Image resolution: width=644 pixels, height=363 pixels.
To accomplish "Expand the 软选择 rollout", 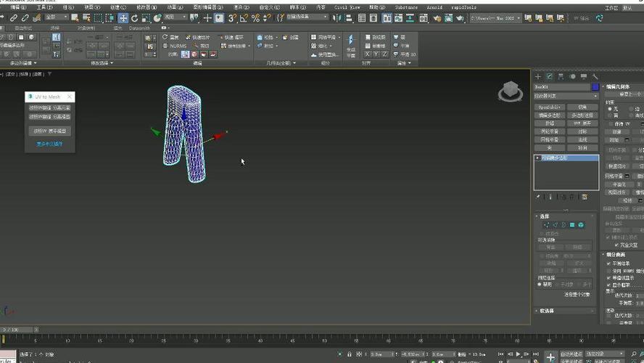I will [547, 311].
